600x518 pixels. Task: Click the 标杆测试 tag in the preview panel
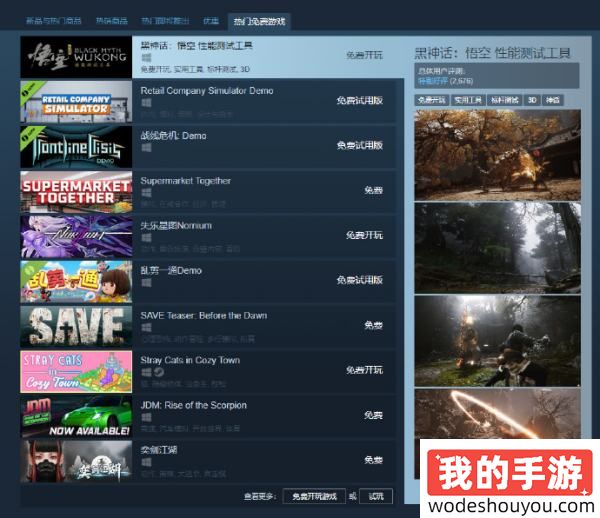(504, 100)
